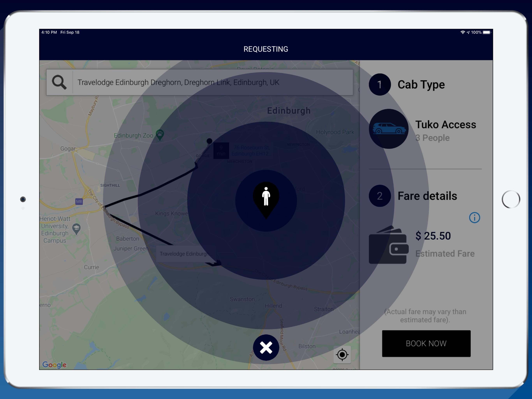
Task: Tap the Hillend map label
Action: coord(273,306)
